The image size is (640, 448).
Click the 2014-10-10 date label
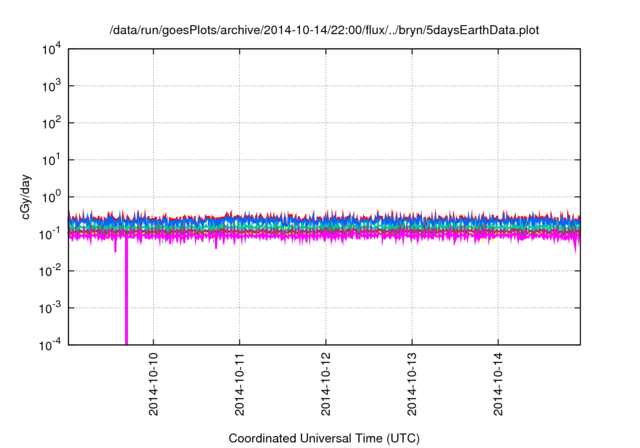(x=153, y=384)
